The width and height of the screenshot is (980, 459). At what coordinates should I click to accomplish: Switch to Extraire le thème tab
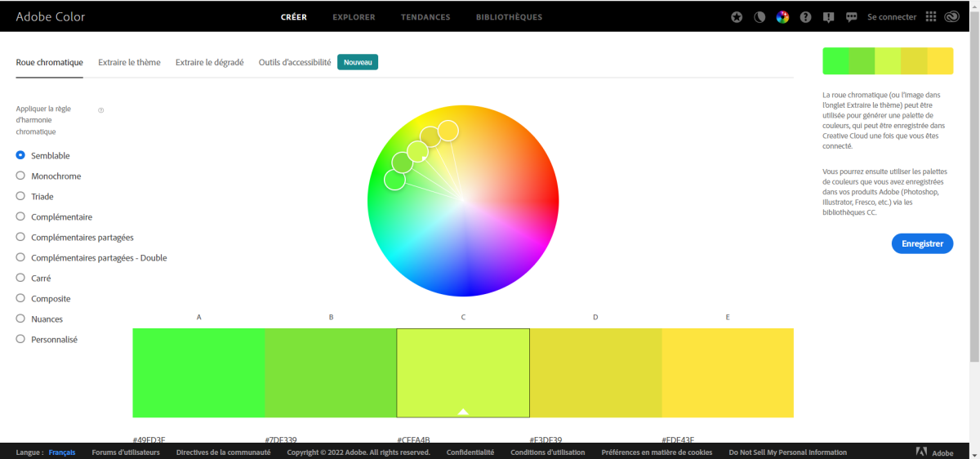[129, 62]
